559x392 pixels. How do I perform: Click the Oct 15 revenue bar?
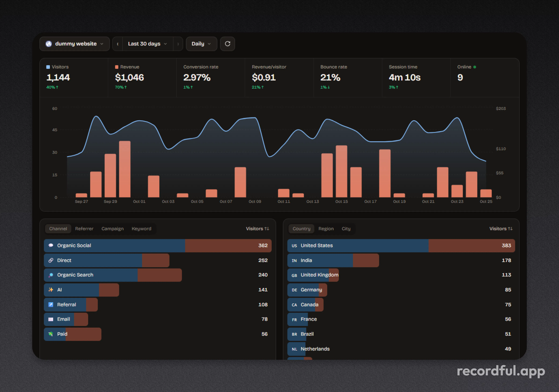341,171
